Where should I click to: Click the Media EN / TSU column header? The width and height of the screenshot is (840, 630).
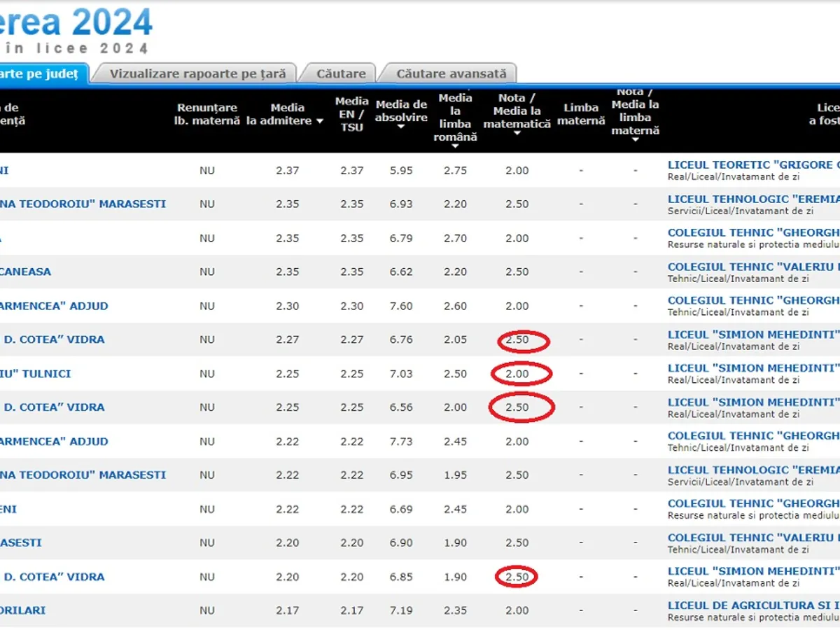click(351, 114)
